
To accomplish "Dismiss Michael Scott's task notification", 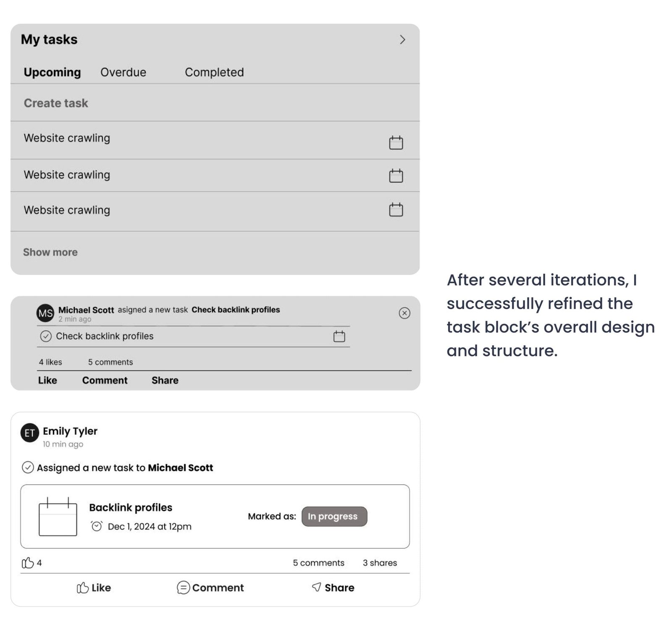I will (x=404, y=313).
